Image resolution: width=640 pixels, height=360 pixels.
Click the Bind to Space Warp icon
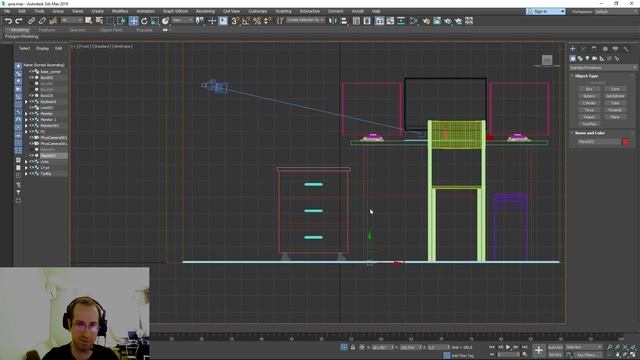pos(53,21)
